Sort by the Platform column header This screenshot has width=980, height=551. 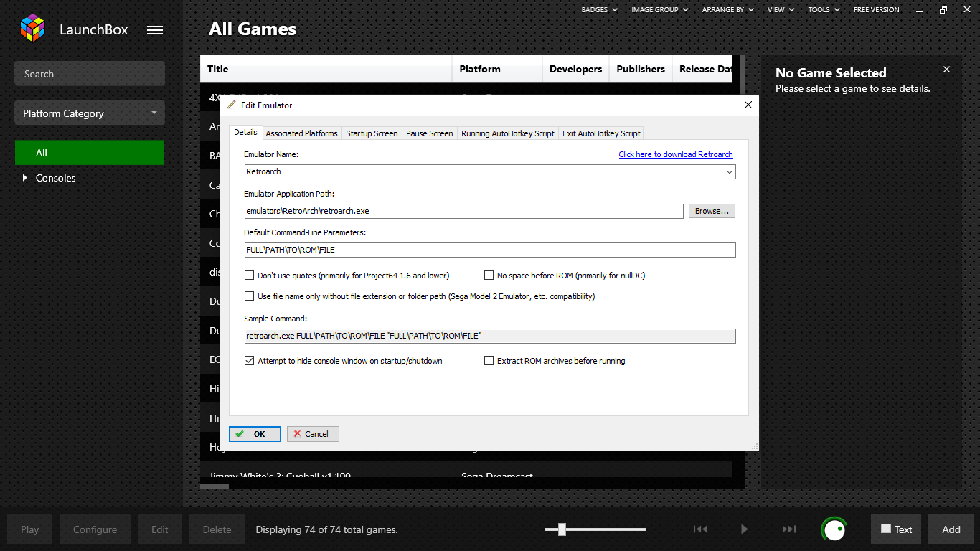coord(497,69)
